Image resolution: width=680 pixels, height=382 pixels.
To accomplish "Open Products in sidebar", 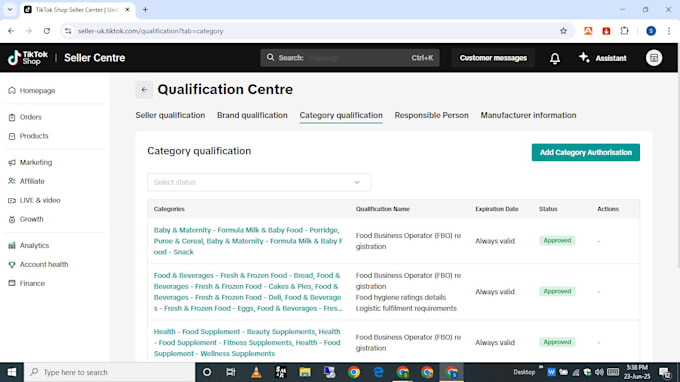I will [x=34, y=136].
